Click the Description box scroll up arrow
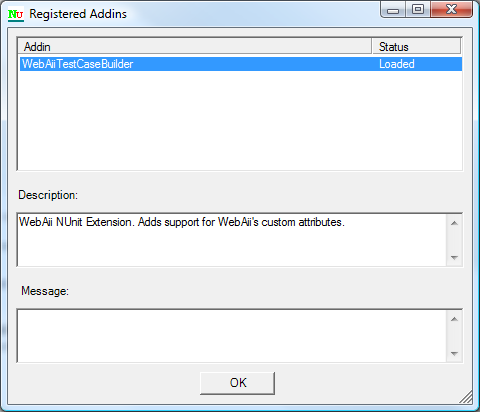Screen dimensions: 480x412 [454, 223]
